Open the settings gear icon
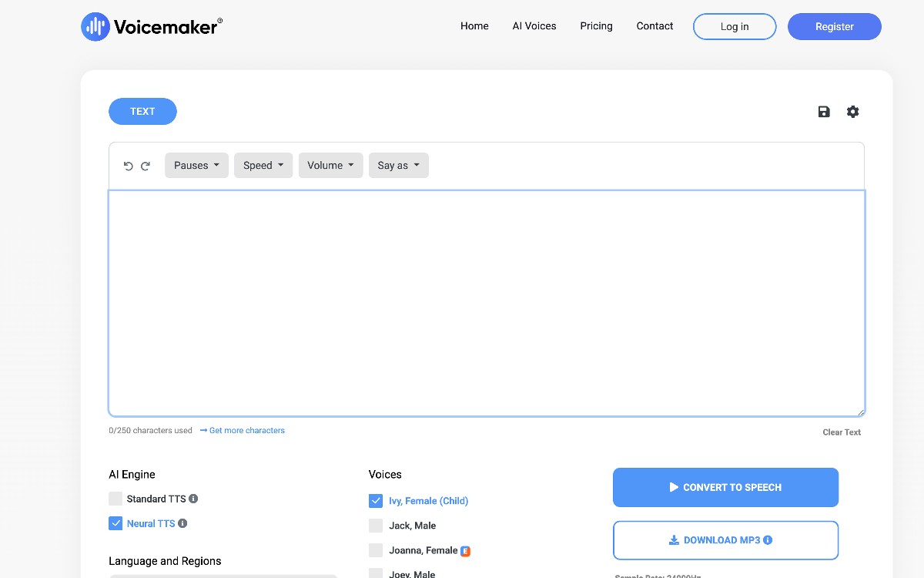The height and width of the screenshot is (578, 924). (x=852, y=111)
